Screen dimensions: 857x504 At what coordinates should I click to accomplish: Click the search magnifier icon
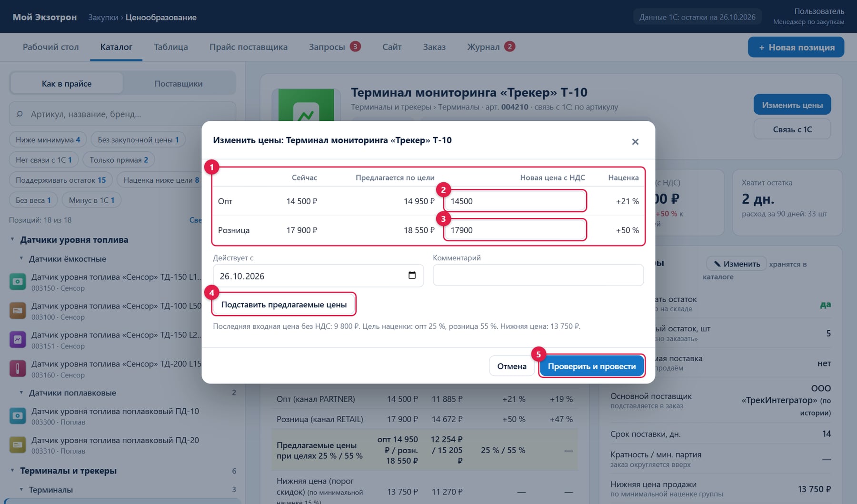(x=20, y=114)
